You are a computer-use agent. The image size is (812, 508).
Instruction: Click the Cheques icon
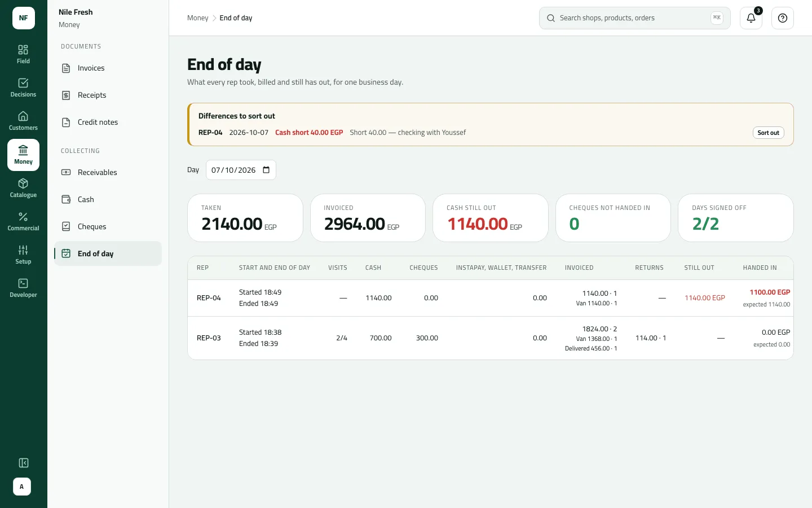point(66,226)
